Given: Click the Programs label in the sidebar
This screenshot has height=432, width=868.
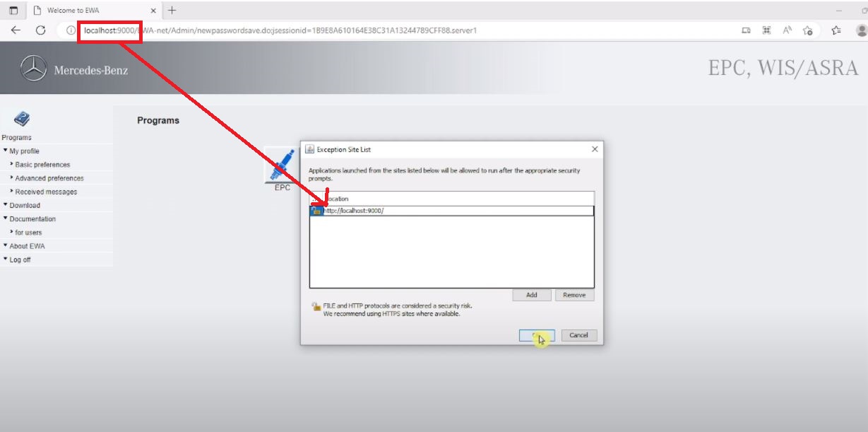Looking at the screenshot, I should coord(16,138).
